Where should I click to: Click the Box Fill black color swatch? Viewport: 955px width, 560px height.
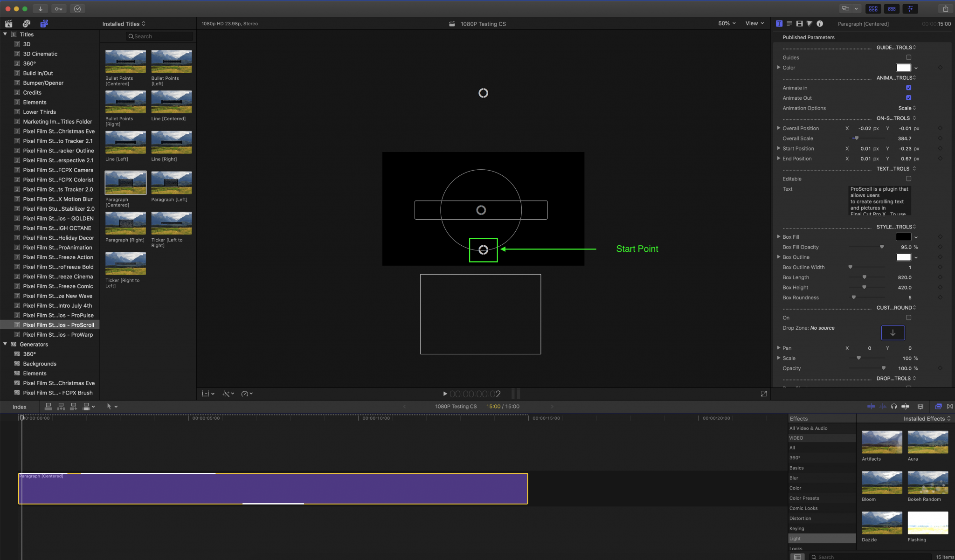(903, 237)
